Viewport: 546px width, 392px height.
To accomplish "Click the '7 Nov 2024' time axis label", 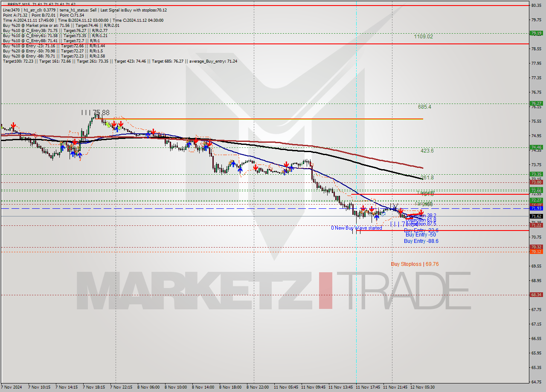I will tap(12, 387).
